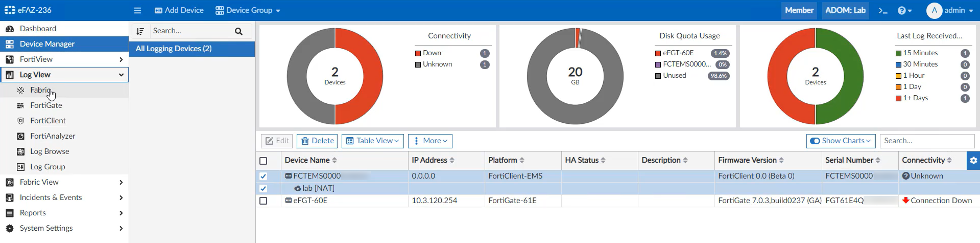The height and width of the screenshot is (243, 980).
Task: Click the ADOM: Lab button
Action: (x=845, y=10)
